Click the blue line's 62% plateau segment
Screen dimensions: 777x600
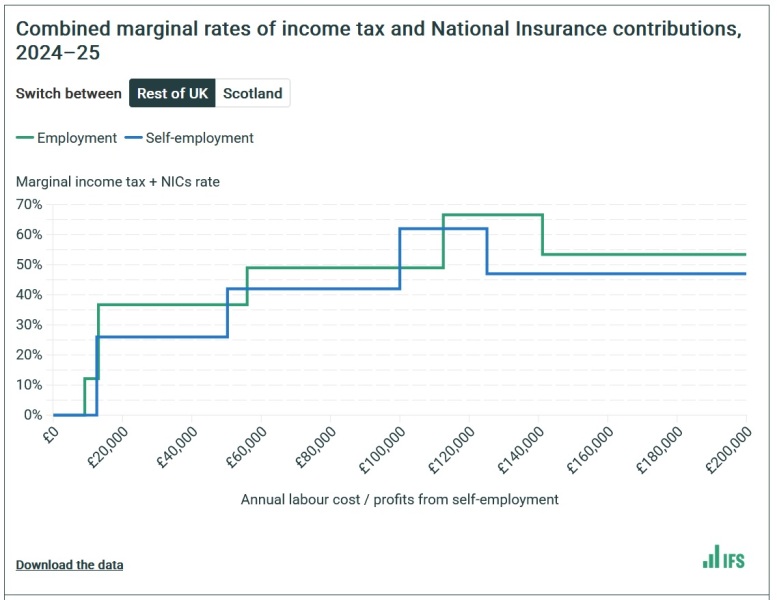[x=443, y=229]
